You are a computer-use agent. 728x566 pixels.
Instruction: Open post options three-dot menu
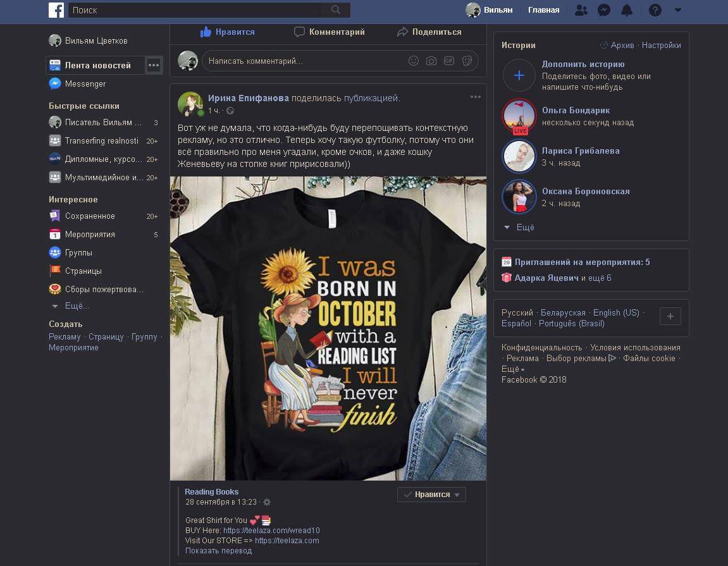pyautogui.click(x=476, y=97)
